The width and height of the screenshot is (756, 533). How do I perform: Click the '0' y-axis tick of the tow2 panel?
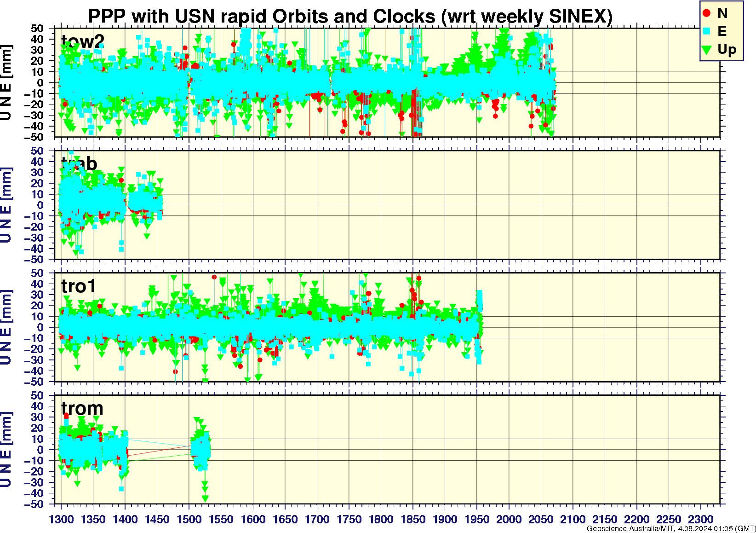coord(41,83)
